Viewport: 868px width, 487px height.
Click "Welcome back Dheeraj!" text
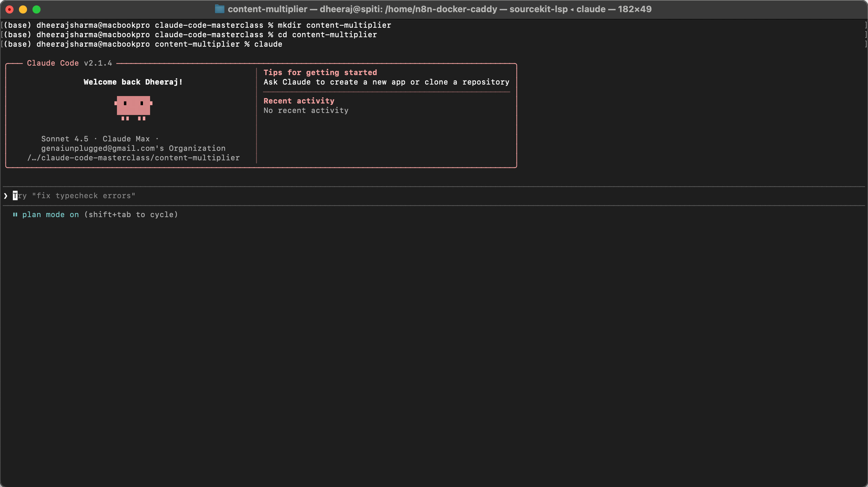pos(133,82)
